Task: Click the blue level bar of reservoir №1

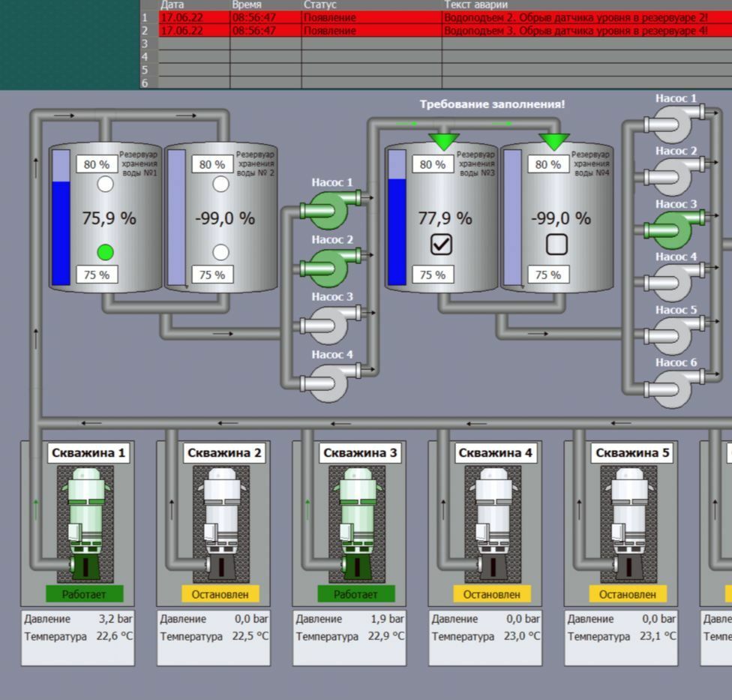Action: point(61,217)
